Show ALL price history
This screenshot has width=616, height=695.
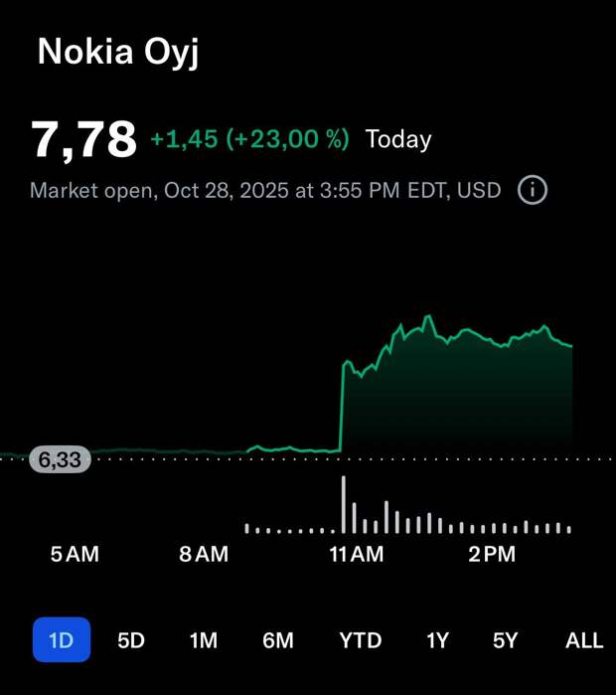click(x=584, y=640)
